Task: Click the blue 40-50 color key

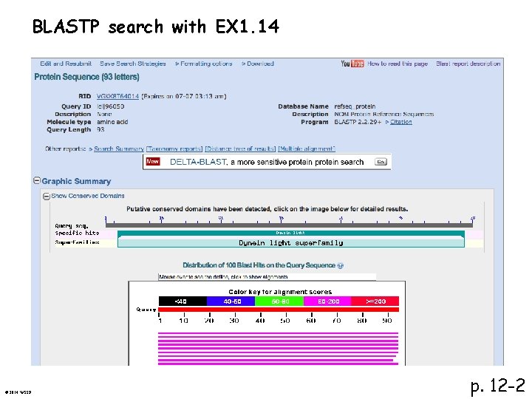Action: coord(231,301)
